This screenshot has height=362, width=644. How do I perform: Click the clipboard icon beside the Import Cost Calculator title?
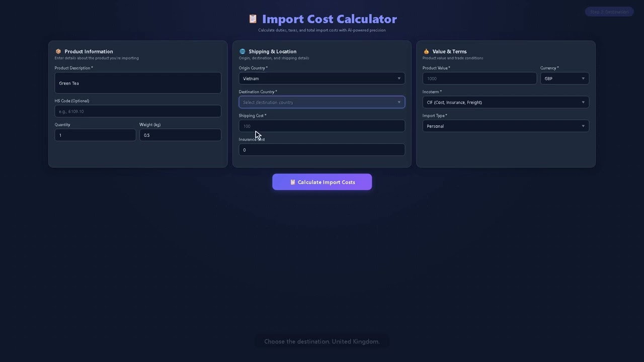pyautogui.click(x=253, y=19)
